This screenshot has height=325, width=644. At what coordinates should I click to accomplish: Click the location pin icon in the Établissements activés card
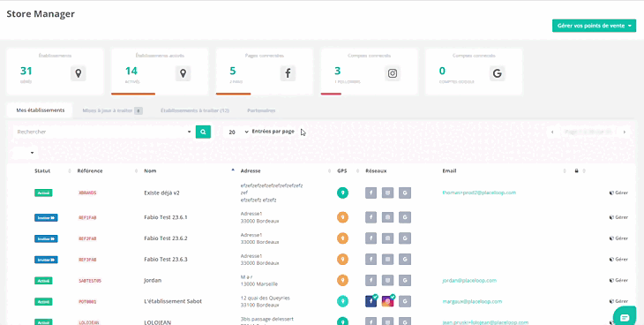point(183,73)
